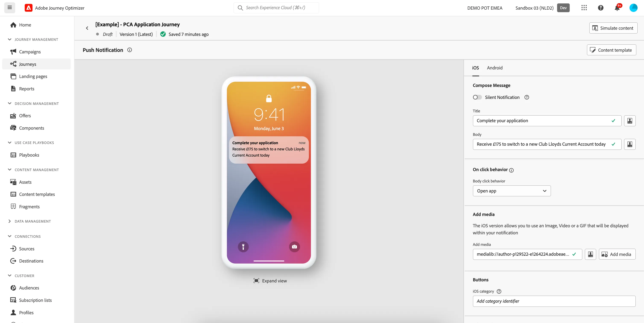Open the notifications bell
Screen dimensions: 644x323
(617, 8)
